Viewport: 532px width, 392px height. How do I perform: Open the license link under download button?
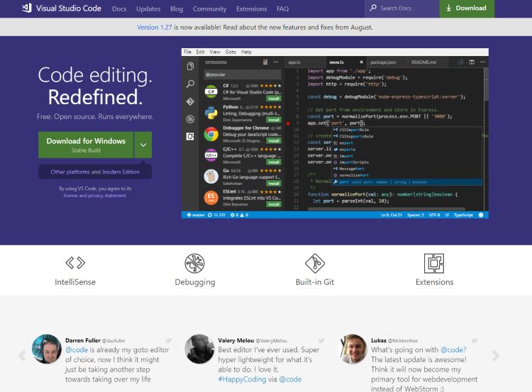(70, 196)
